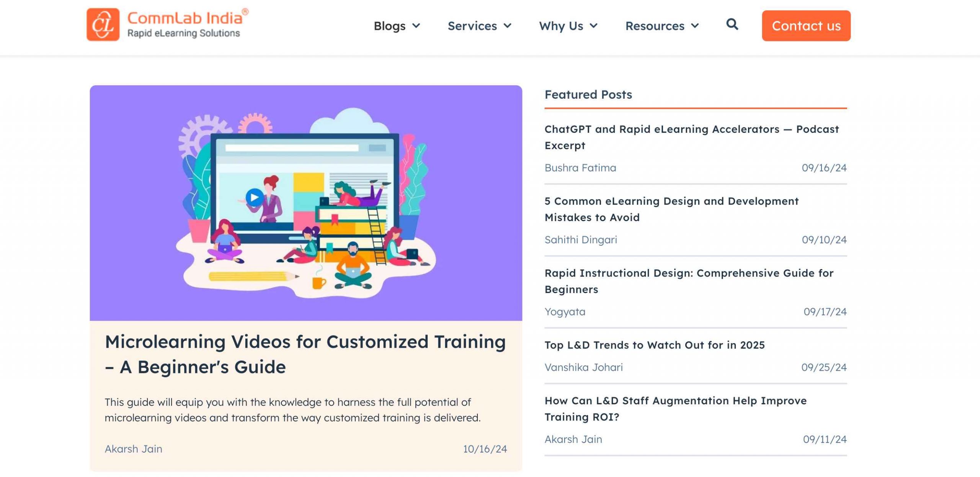Click the CommLab India logo icon
The image size is (980, 477).
click(x=103, y=24)
